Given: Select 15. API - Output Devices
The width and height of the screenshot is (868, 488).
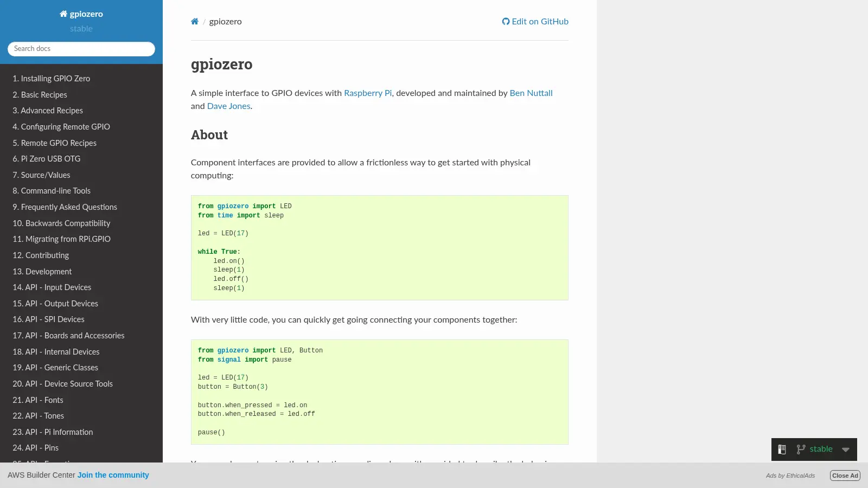Looking at the screenshot, I should coord(81,304).
